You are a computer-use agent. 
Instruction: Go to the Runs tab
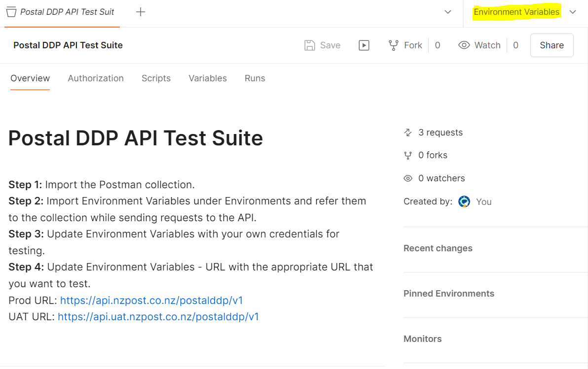tap(255, 78)
